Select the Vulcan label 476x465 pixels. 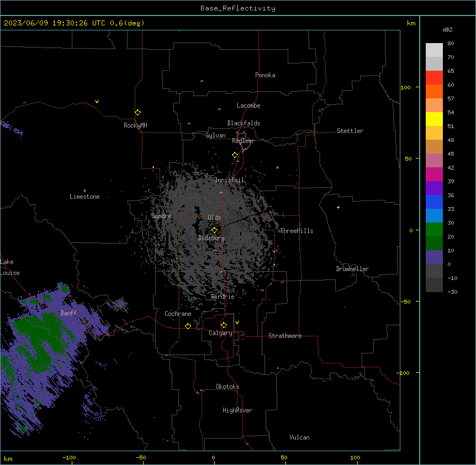pos(300,437)
